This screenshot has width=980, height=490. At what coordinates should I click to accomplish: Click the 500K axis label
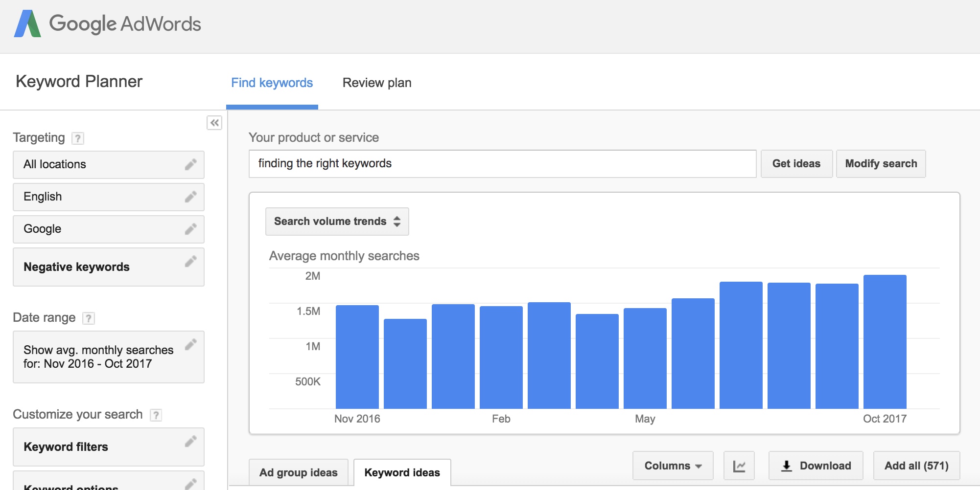(x=308, y=381)
